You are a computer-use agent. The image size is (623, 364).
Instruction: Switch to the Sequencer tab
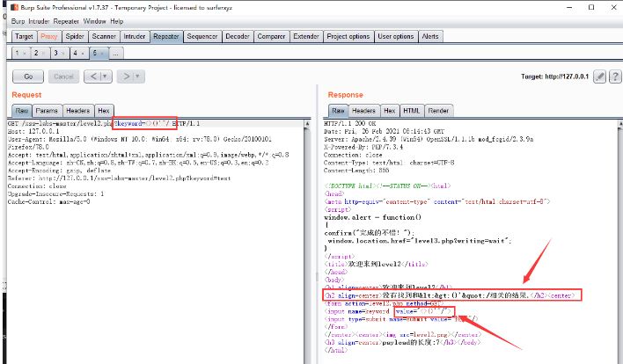(x=202, y=37)
